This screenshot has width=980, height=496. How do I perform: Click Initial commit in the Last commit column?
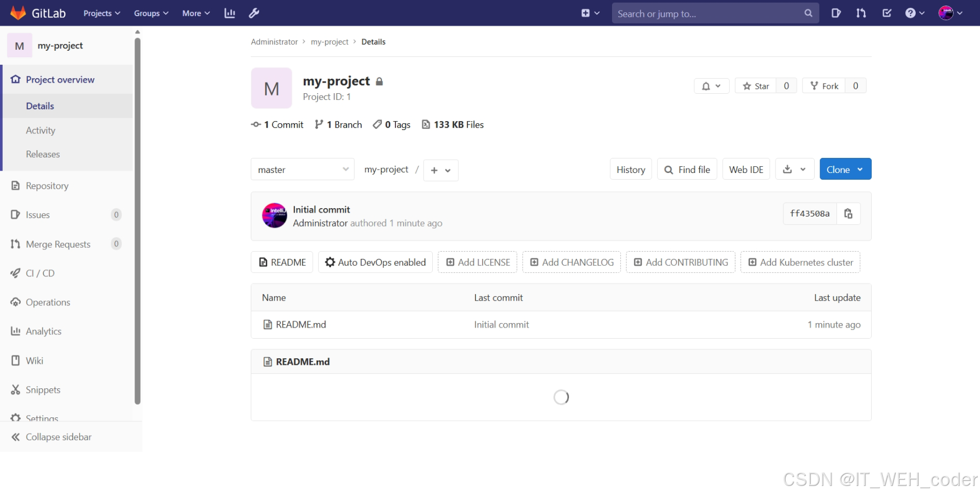501,325
